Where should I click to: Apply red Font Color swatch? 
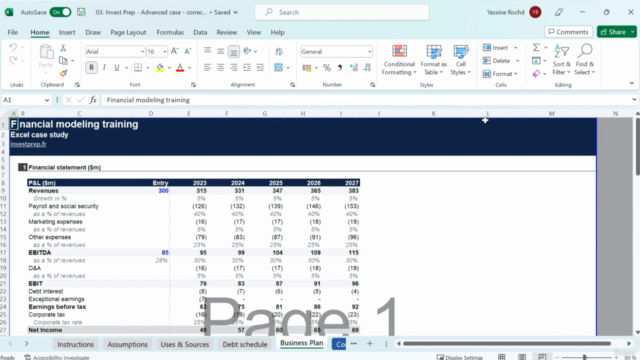(x=180, y=68)
